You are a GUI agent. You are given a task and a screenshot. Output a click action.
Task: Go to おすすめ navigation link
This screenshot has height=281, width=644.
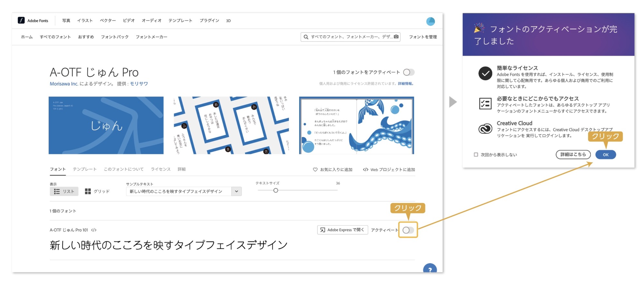click(x=86, y=37)
